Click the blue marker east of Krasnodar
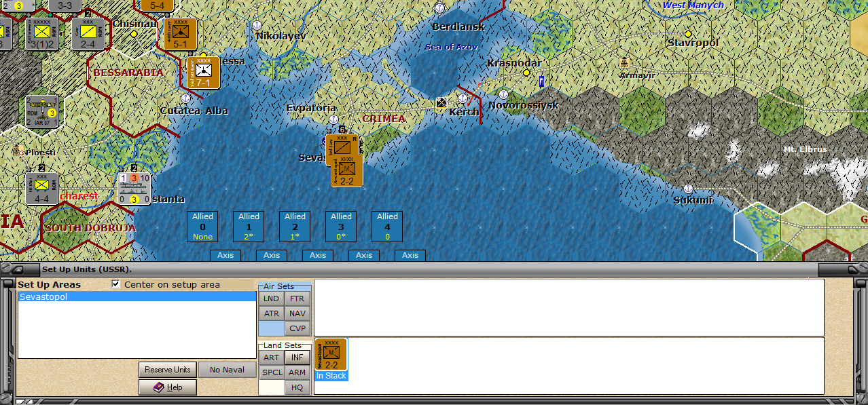This screenshot has height=405, width=868. [x=541, y=82]
